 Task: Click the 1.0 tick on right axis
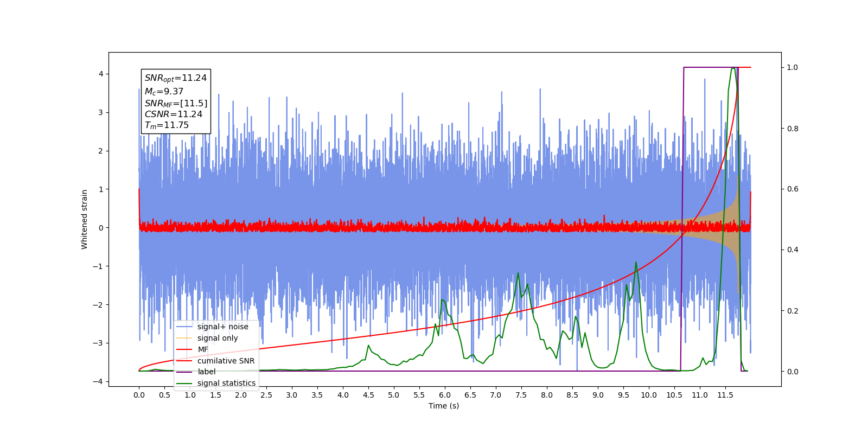point(793,67)
